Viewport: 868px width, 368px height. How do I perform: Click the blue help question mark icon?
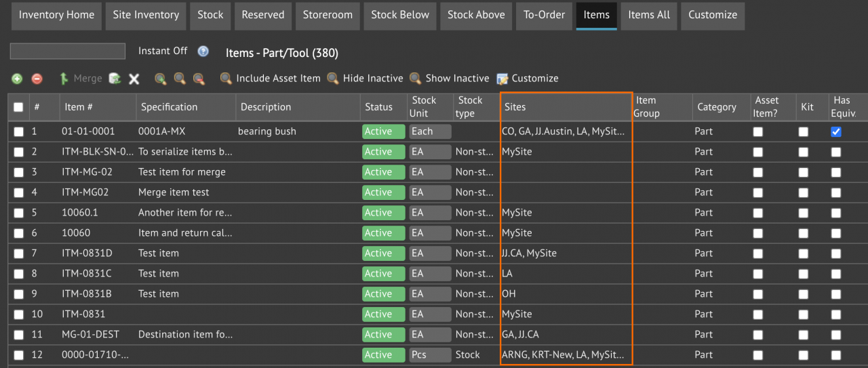click(203, 52)
